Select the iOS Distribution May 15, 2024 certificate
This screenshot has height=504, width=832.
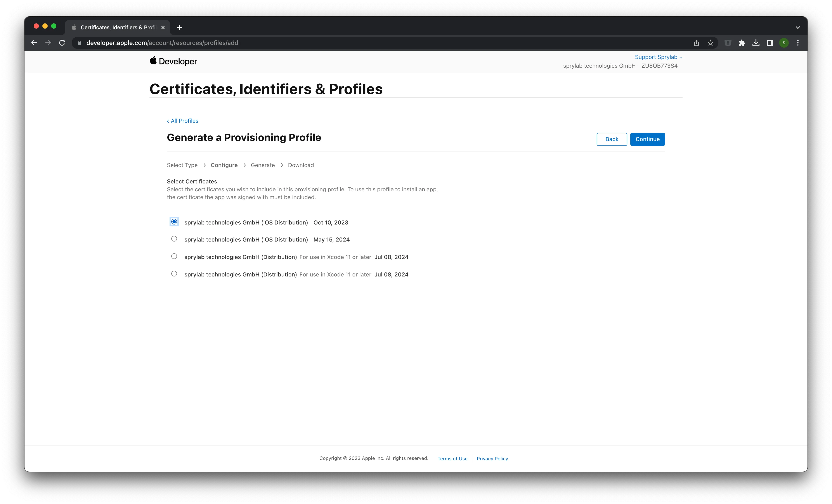click(174, 239)
